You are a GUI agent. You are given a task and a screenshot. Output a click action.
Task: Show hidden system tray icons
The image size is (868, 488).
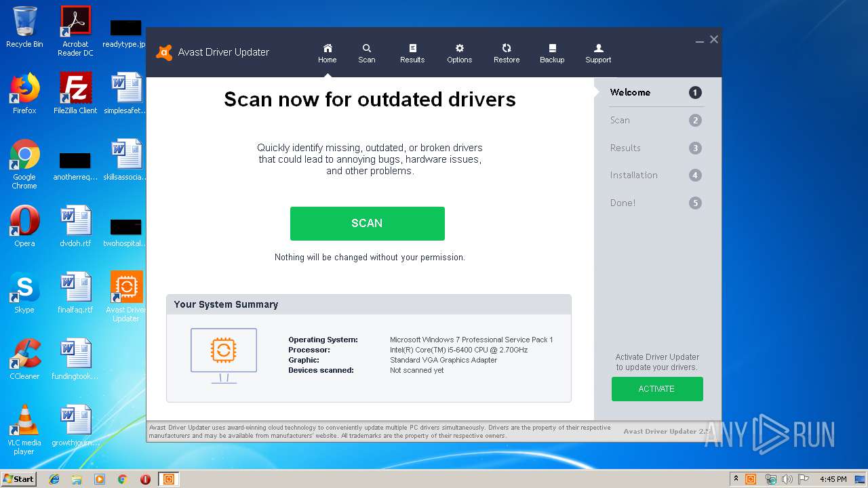(736, 479)
